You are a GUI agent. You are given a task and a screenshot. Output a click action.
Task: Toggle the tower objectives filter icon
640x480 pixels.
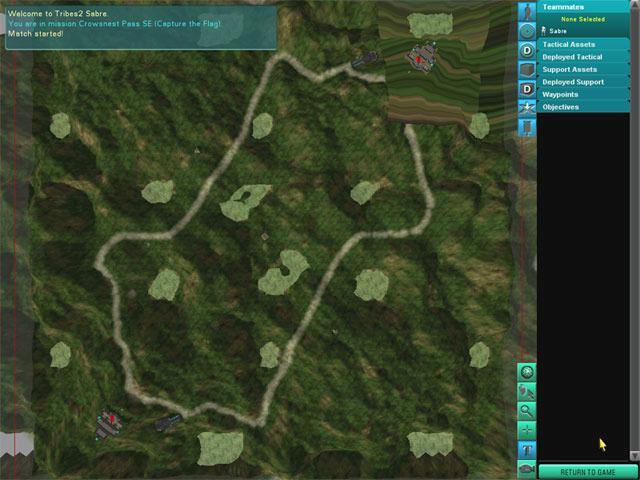tap(527, 127)
